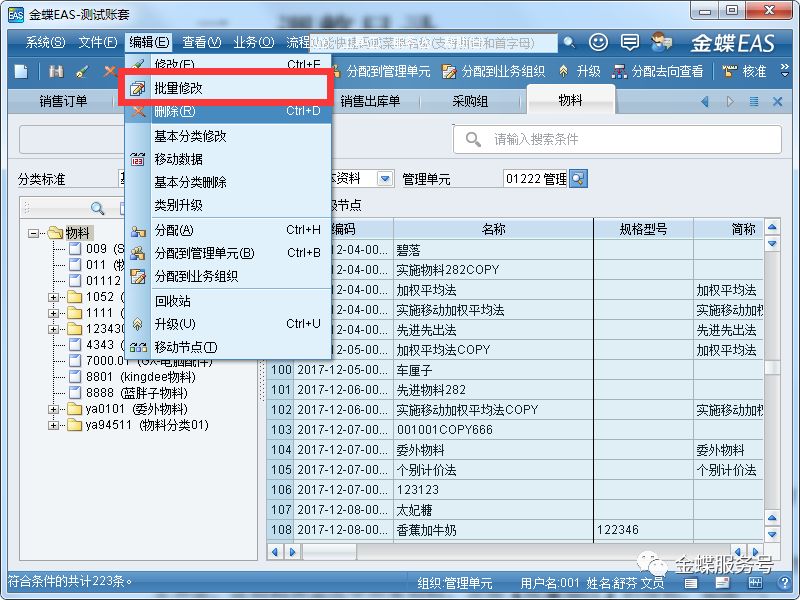Screen dimensions: 800x600
Task: Click 名称 column header
Action: point(493,229)
